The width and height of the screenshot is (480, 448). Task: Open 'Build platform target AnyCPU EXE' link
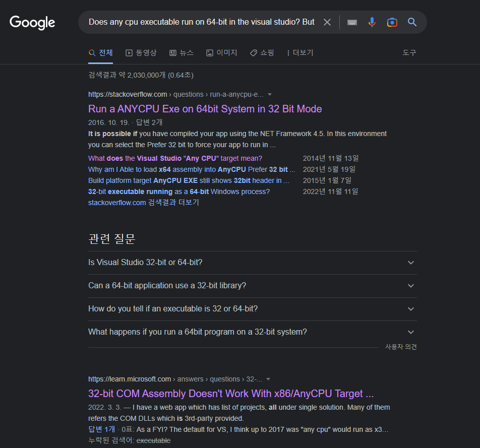189,180
